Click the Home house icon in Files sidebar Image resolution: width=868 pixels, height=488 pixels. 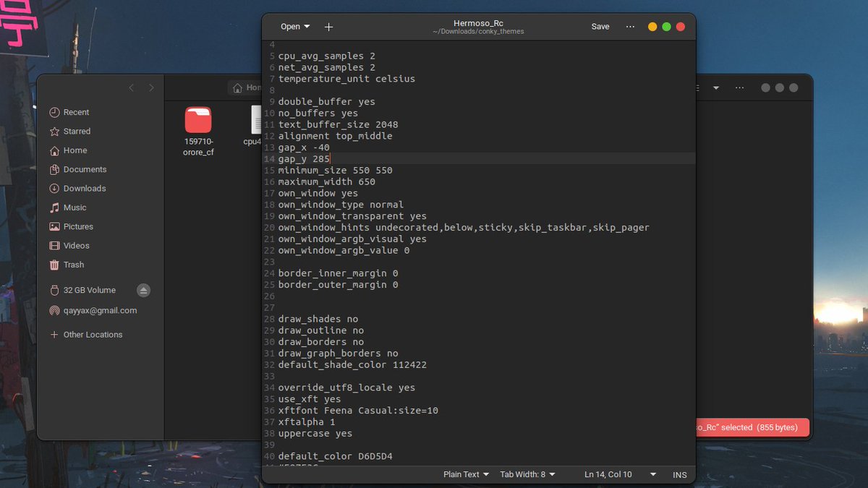click(x=54, y=150)
